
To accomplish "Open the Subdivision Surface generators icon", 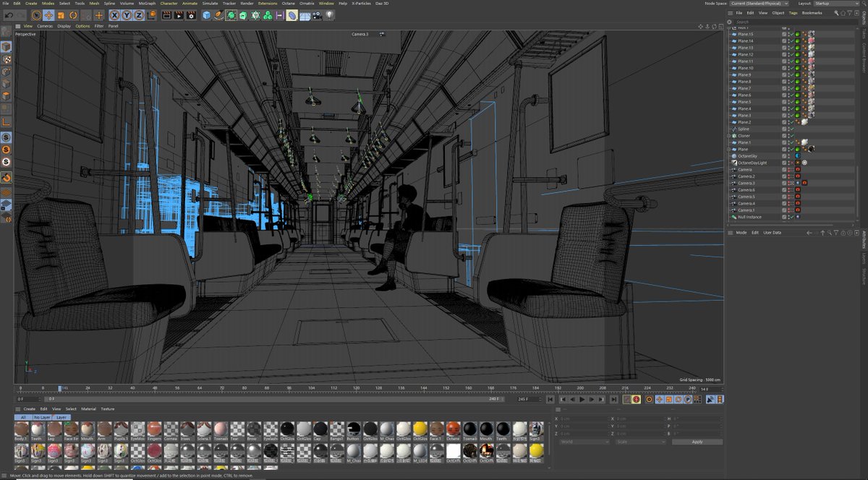I will 231,14.
